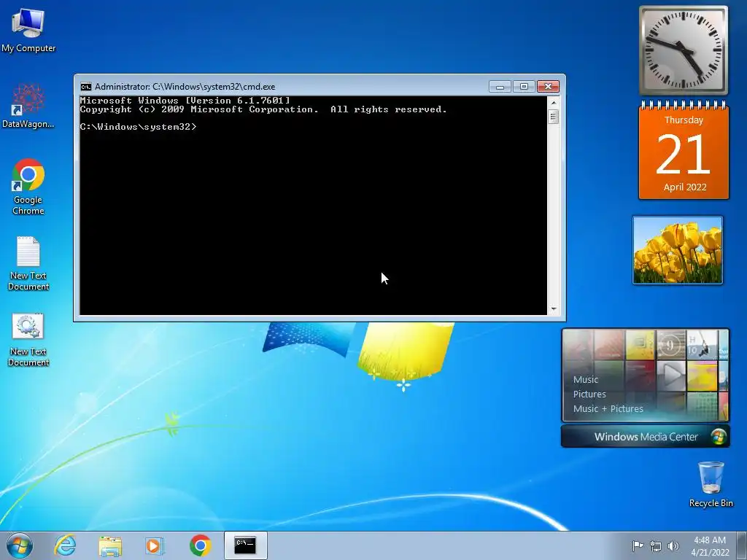Viewport: 747px width, 560px height.
Task: Select the Google Chrome desktop shortcut
Action: (x=28, y=186)
